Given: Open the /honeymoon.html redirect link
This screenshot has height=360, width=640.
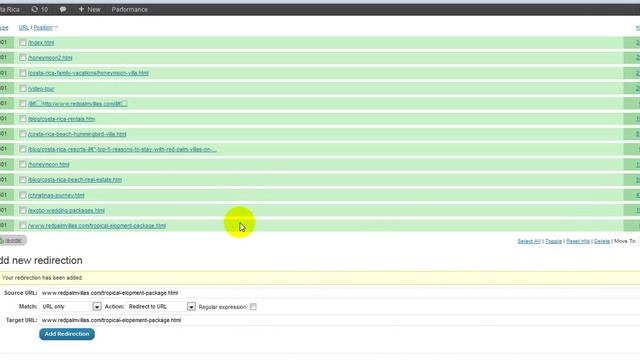Looking at the screenshot, I should click(x=49, y=164).
